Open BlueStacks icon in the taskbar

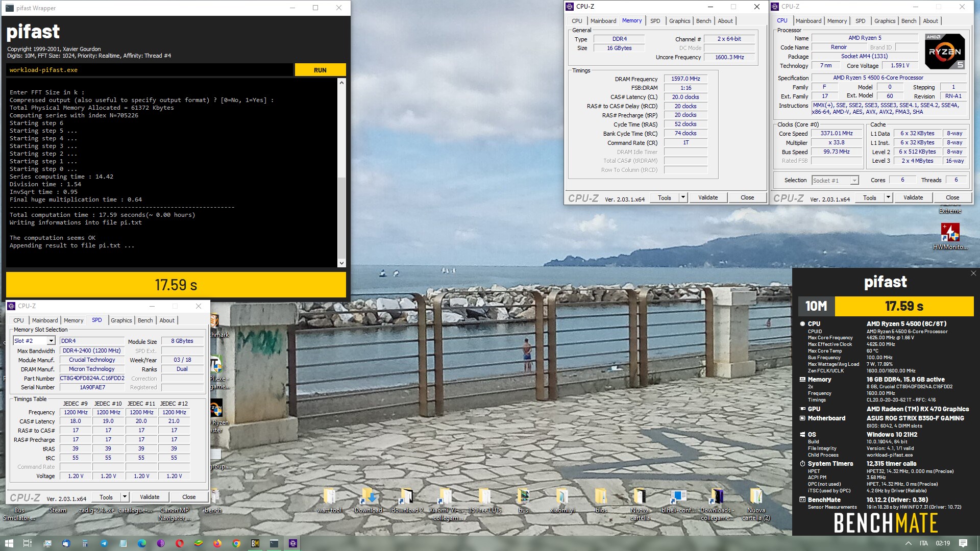[199, 543]
